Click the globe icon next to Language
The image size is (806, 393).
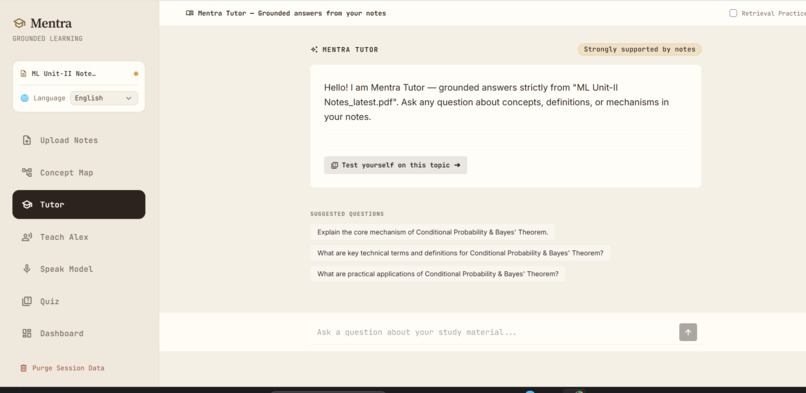(25, 98)
